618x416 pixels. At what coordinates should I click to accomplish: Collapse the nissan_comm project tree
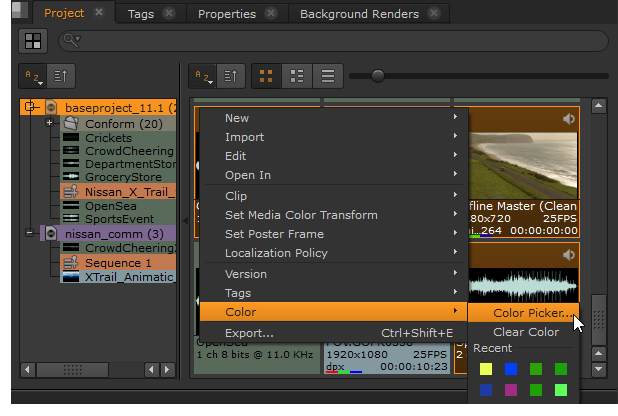[28, 233]
